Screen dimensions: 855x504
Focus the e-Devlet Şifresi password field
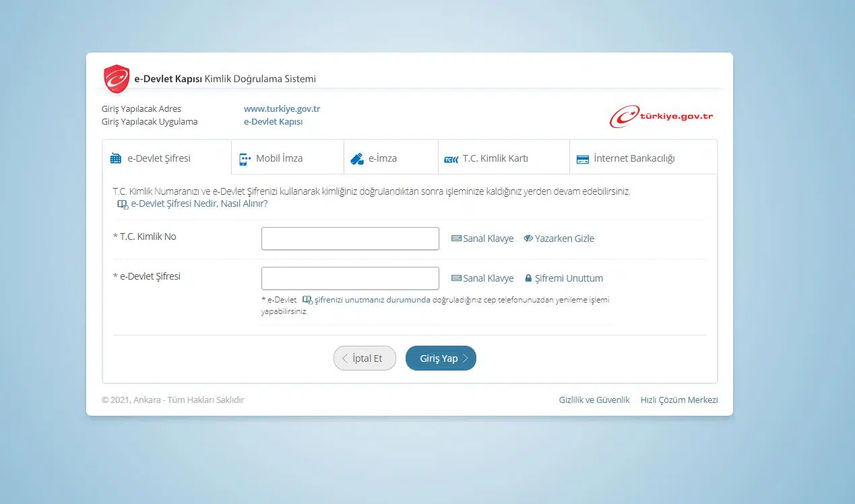(350, 278)
